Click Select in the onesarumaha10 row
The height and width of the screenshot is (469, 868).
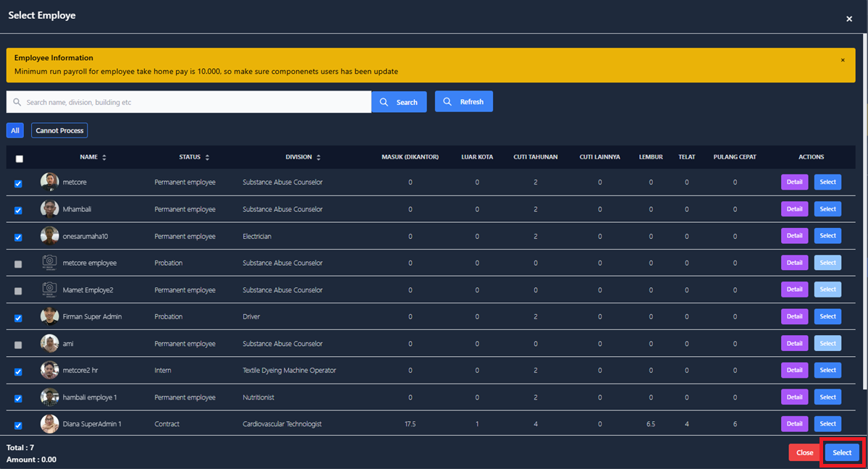(827, 235)
